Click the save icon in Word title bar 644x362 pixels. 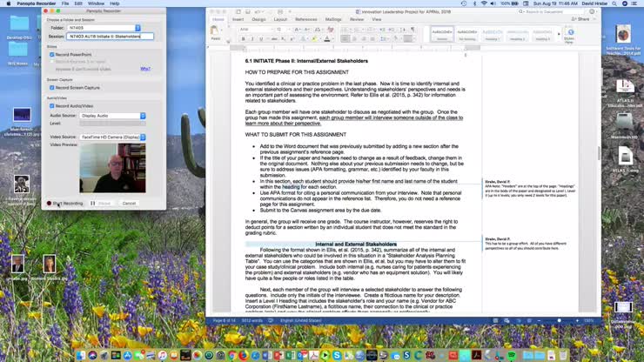coord(248,12)
